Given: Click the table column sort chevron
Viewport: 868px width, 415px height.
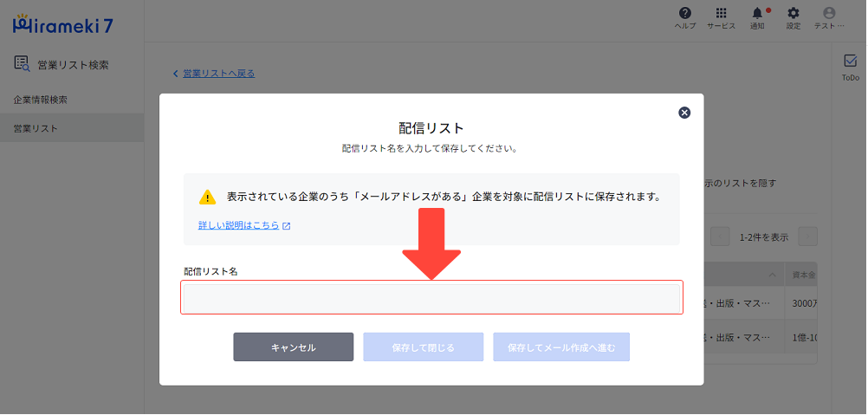Looking at the screenshot, I should [772, 275].
